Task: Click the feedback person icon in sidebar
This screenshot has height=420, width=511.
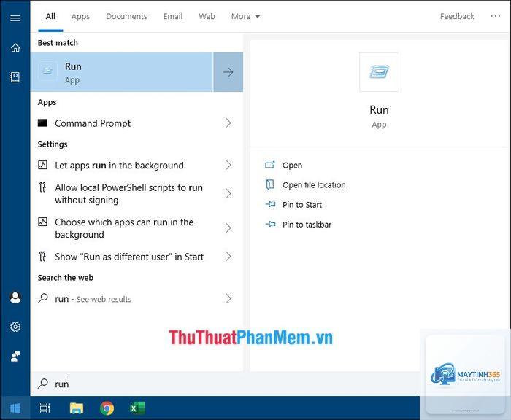Action: pyautogui.click(x=15, y=356)
